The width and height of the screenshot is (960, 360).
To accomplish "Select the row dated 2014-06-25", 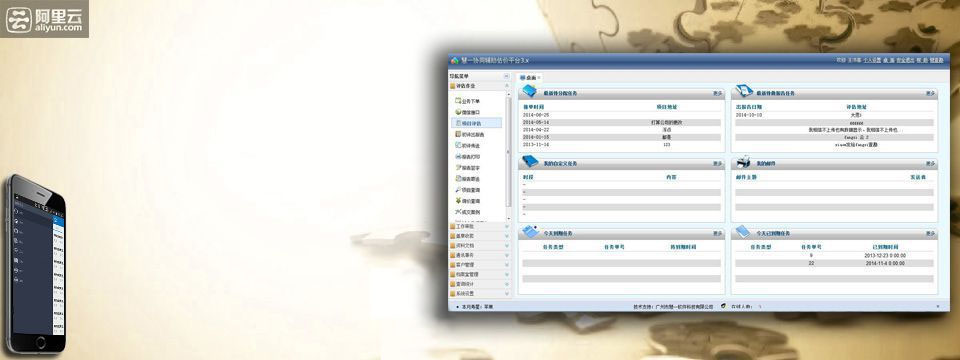I will (621, 115).
